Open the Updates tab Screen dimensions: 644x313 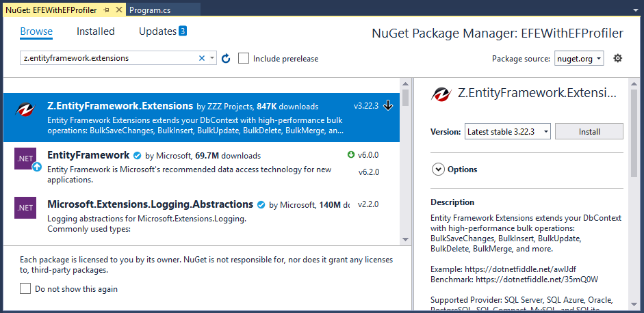click(157, 31)
